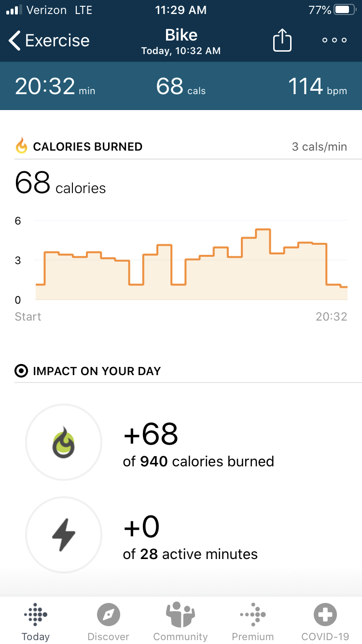Tap the orange flame icon beside Calories Burned

pos(22,146)
